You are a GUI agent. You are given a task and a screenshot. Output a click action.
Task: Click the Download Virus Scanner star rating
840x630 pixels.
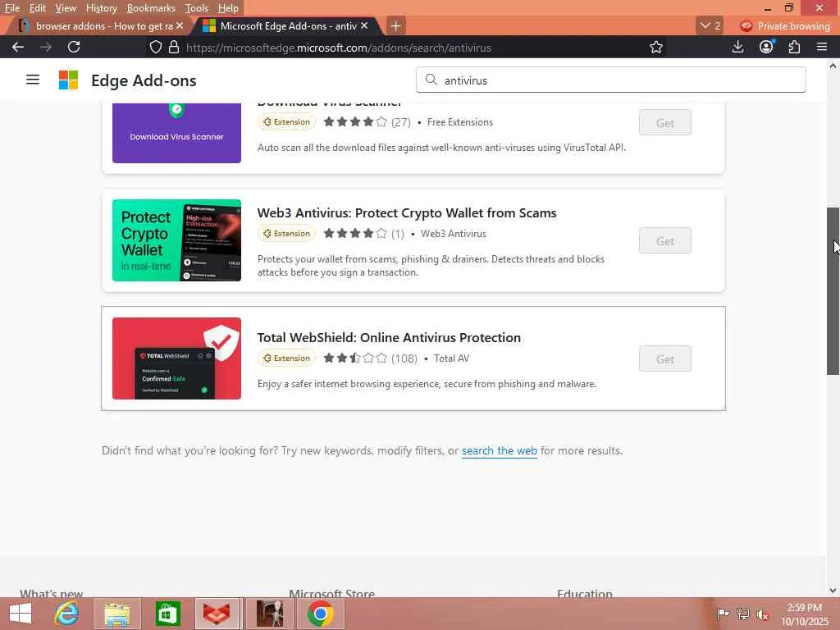coord(354,121)
